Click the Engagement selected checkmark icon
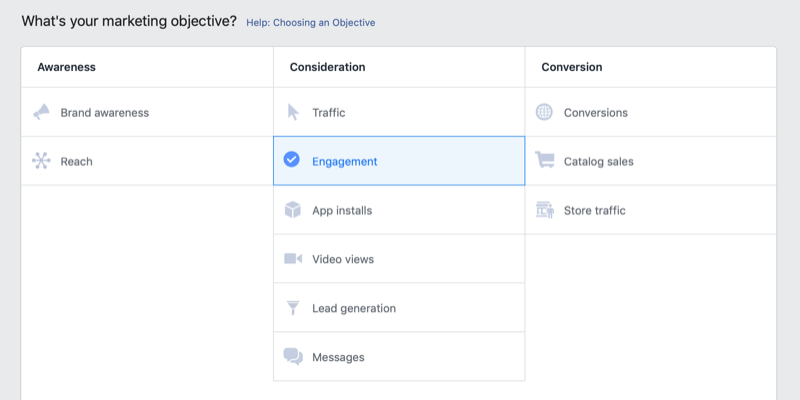Screen dimensions: 800x400 coord(292,160)
